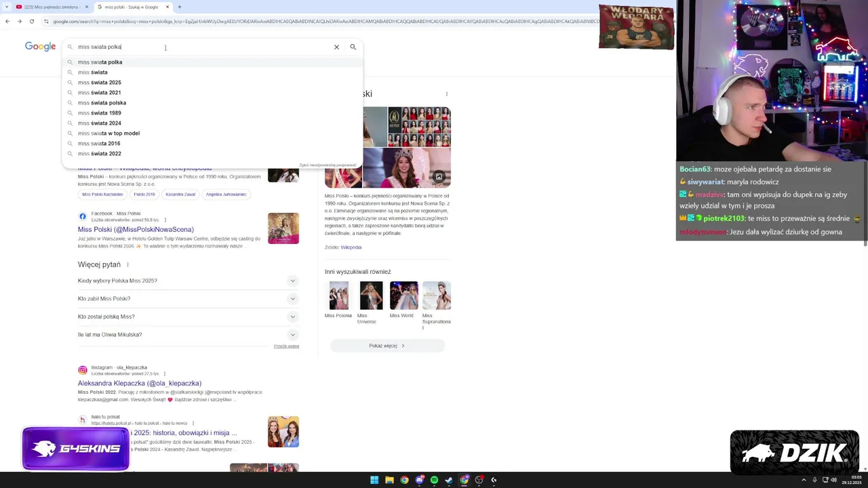Open Miss Polonia related search
Image resolution: width=868 pixels, height=488 pixels.
[338, 300]
